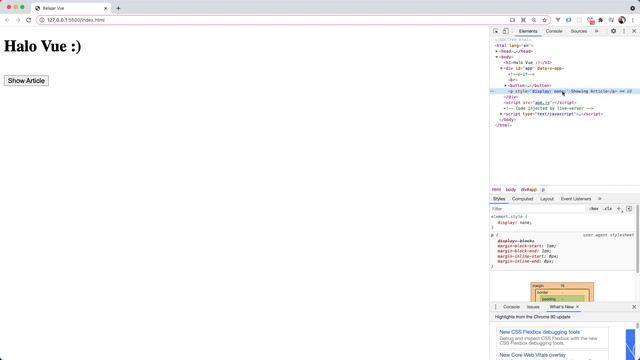Switch to the drawer Issues tab
This screenshot has height=360, width=640.
point(533,307)
